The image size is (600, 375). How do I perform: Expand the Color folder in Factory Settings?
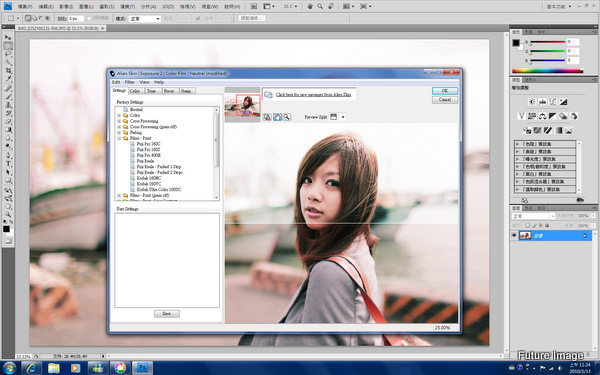click(119, 115)
